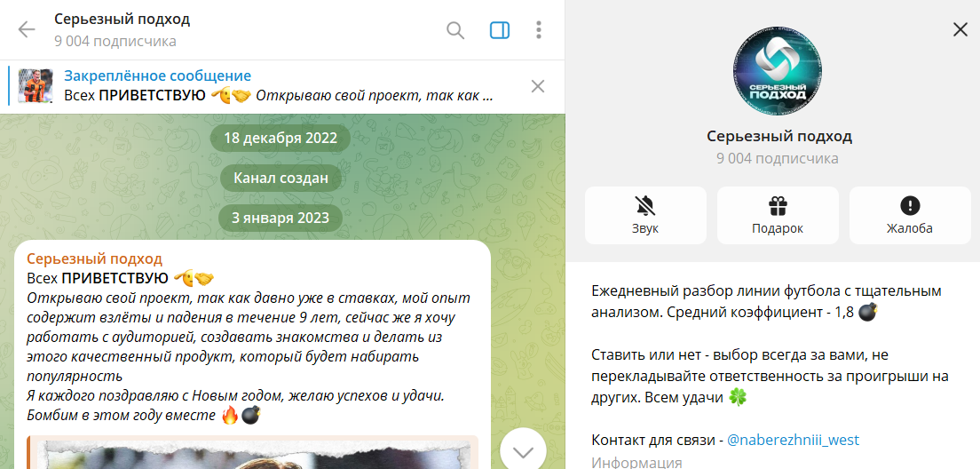Dismiss the pinned message banner
The height and width of the screenshot is (469, 980).
537,86
